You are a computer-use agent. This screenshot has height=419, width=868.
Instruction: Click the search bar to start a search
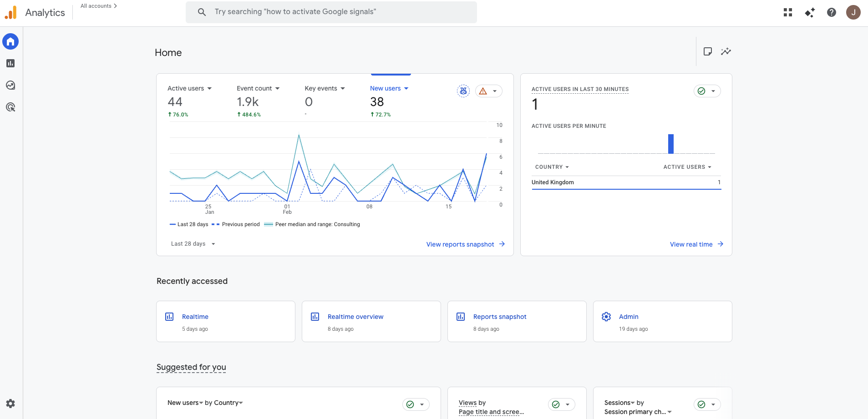coord(331,12)
